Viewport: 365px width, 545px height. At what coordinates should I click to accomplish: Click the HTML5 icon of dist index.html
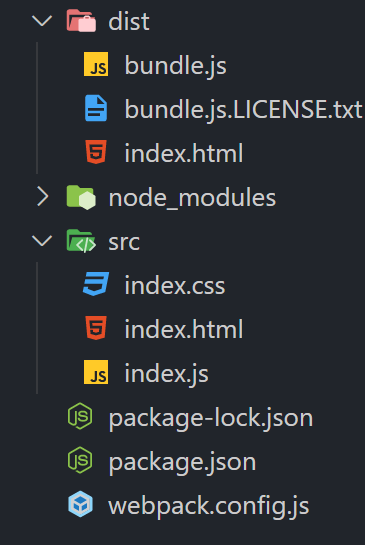96,152
